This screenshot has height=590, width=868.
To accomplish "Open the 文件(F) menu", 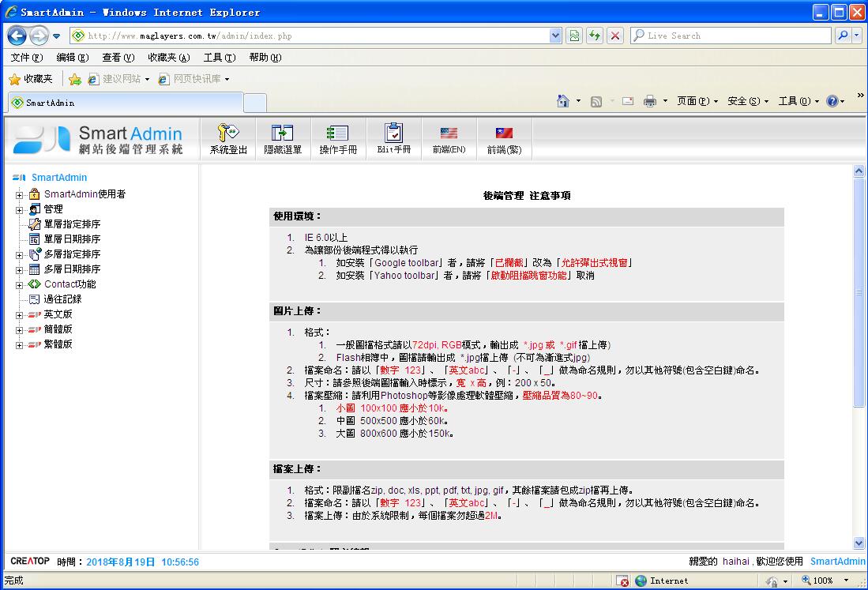I will coord(27,58).
